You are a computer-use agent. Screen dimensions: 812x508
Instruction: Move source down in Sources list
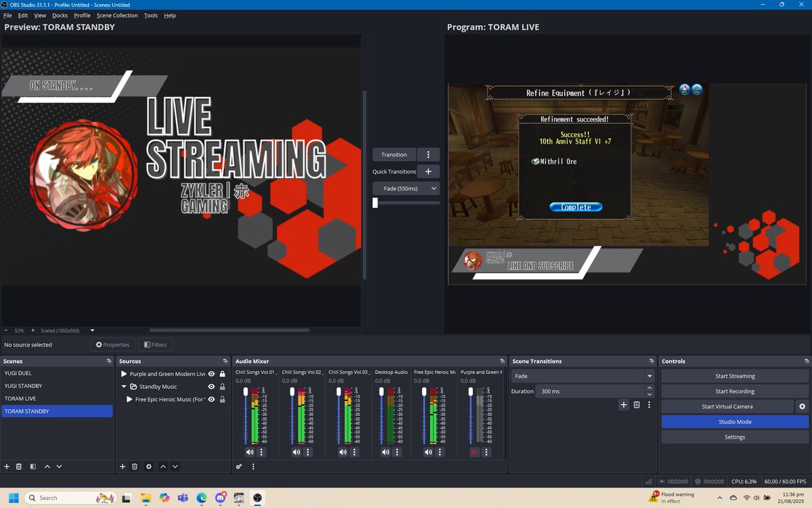(175, 466)
